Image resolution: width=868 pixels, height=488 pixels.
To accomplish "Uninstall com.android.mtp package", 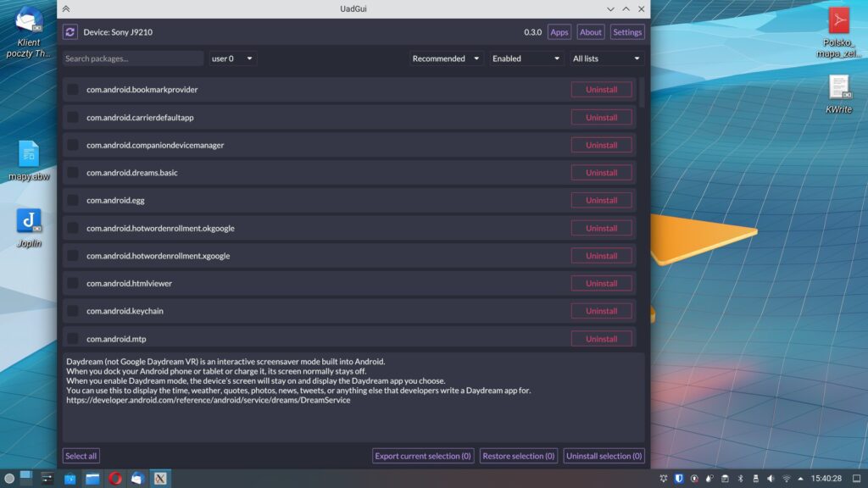I will point(602,339).
